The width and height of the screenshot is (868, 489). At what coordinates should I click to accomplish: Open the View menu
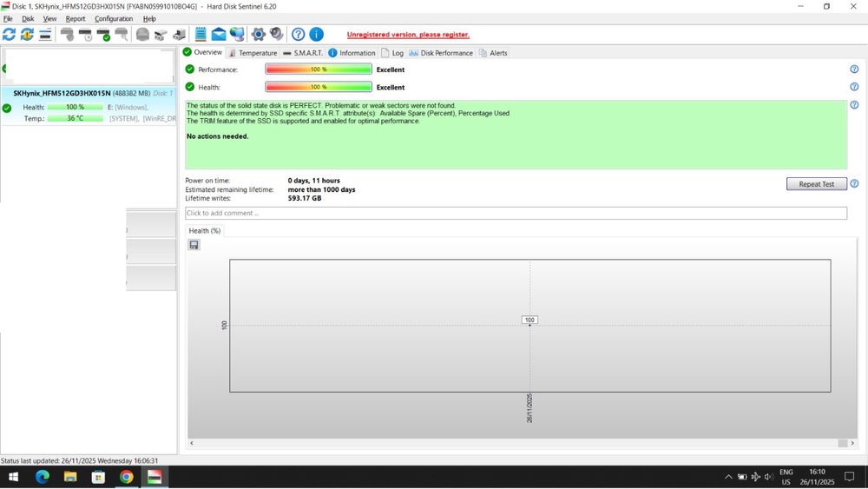49,18
